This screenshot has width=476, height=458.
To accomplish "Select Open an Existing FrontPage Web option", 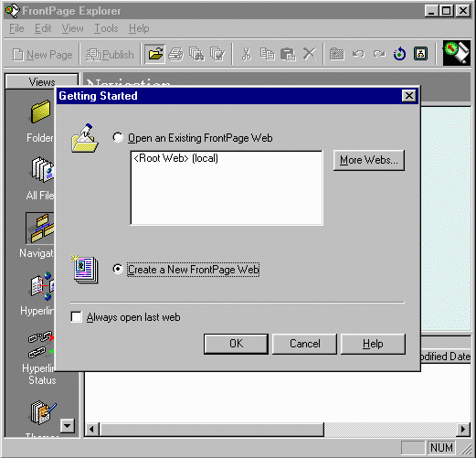I will 118,138.
